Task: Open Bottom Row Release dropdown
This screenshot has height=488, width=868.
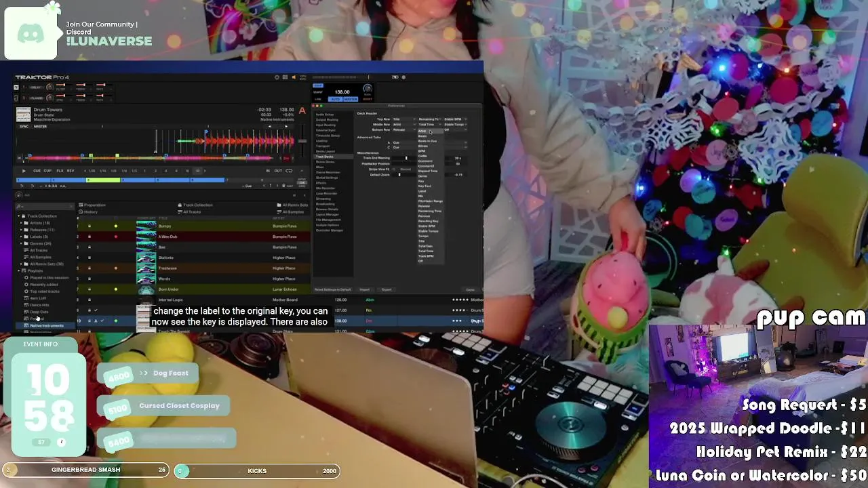Action: (404, 129)
